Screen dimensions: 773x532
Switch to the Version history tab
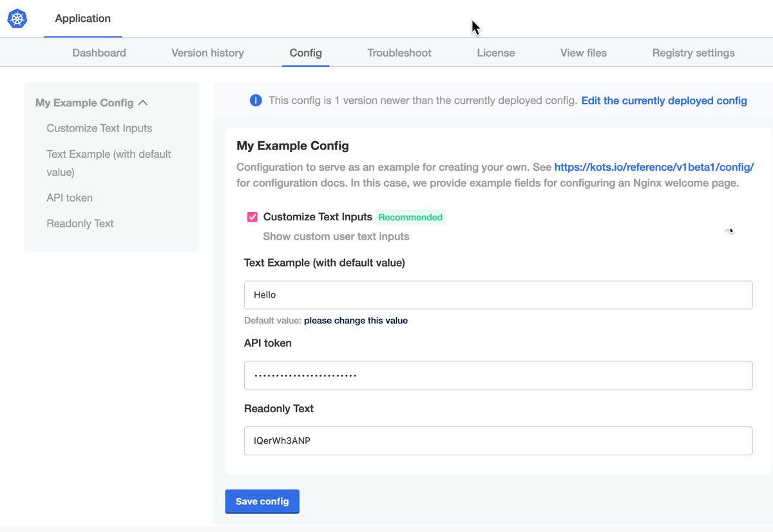point(207,53)
